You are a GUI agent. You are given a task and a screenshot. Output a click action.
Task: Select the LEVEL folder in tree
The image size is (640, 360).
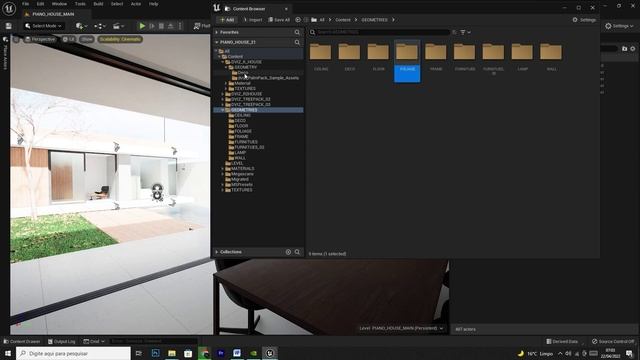(x=237, y=163)
